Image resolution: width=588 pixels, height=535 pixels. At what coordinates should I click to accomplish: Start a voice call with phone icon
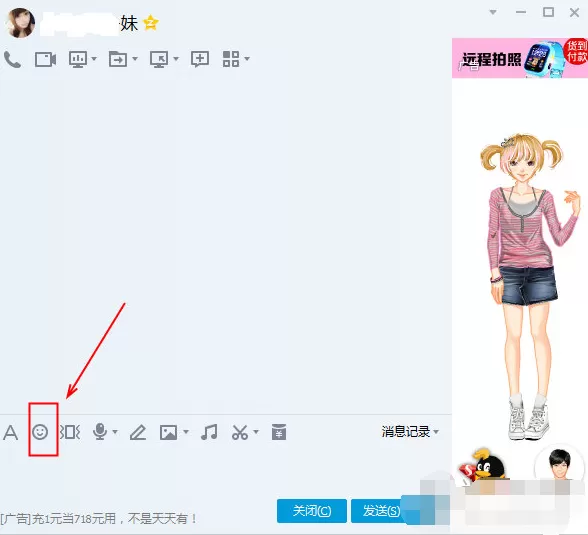(12, 59)
